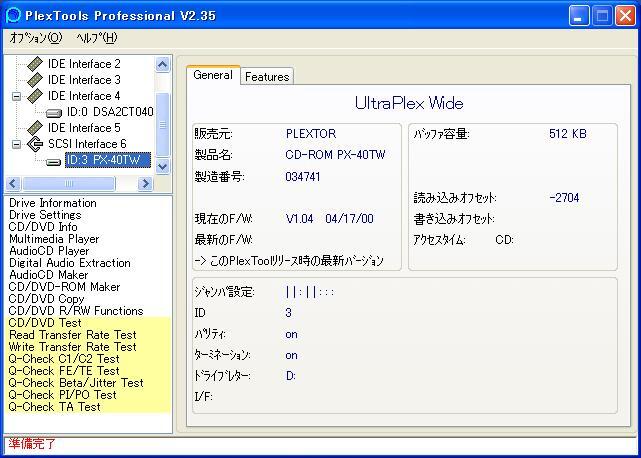Viewport: 641px width, 458px height.
Task: Open the highlighted CD/DVD Test entry
Action: pyautogui.click(x=45, y=323)
